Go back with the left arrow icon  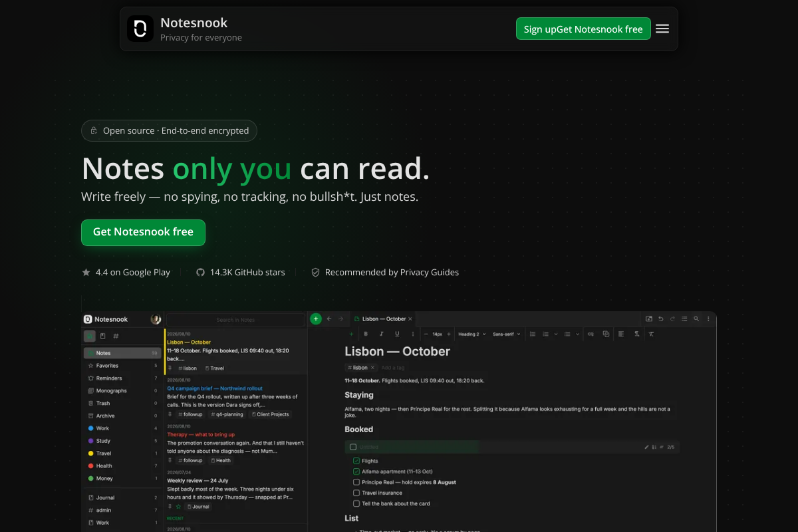[329, 319]
